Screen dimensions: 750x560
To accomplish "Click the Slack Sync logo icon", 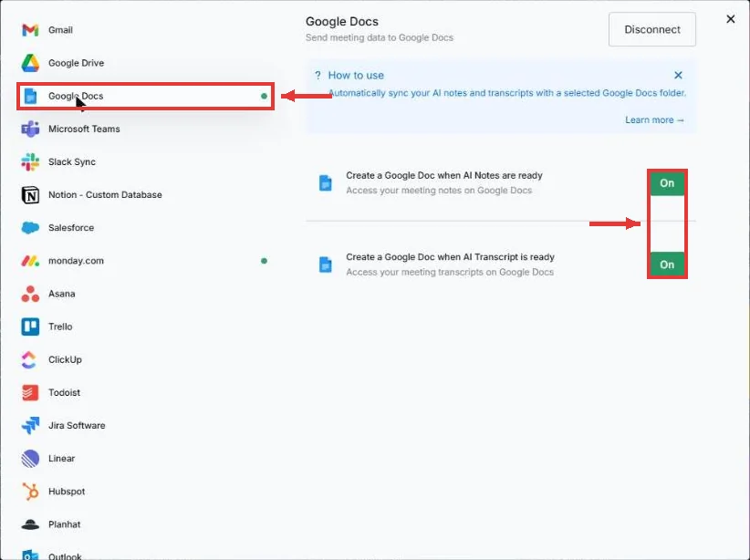I will (x=30, y=162).
